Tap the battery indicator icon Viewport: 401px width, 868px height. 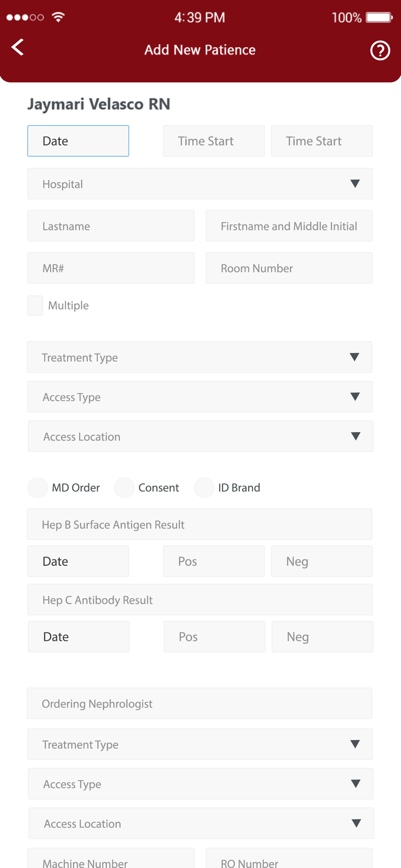(379, 17)
